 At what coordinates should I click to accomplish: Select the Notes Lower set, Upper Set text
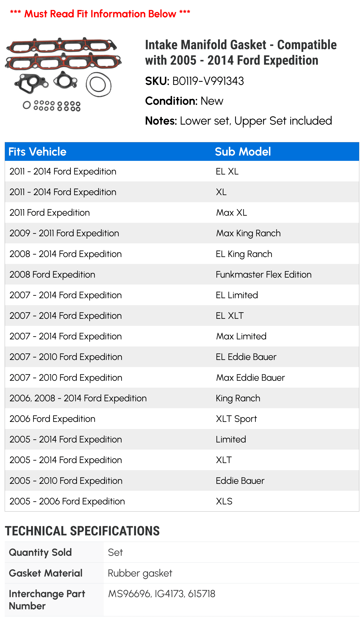click(238, 121)
